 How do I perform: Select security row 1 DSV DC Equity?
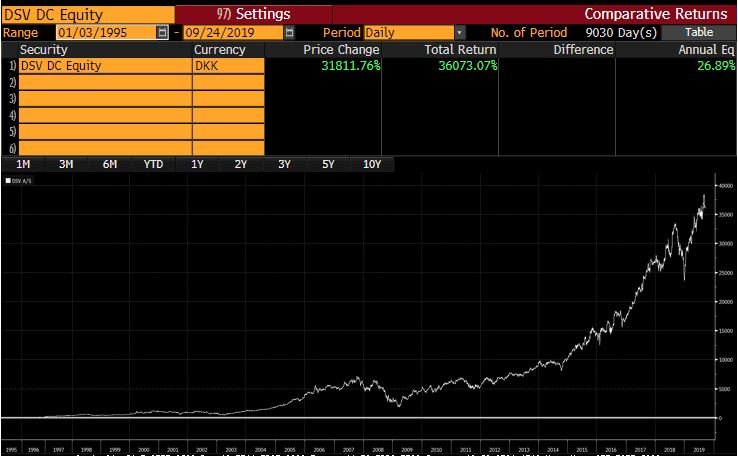pos(105,66)
